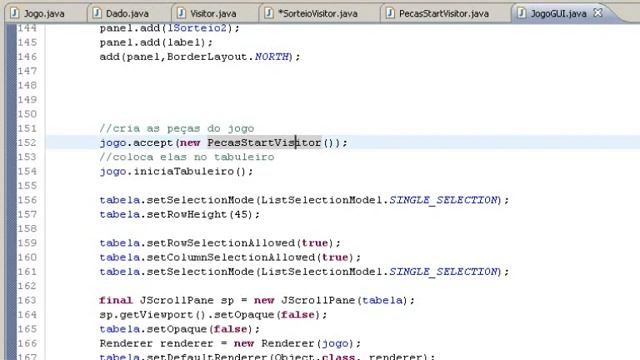
Task: Click the Java file icon on Visitor.java tab
Action: (x=181, y=13)
